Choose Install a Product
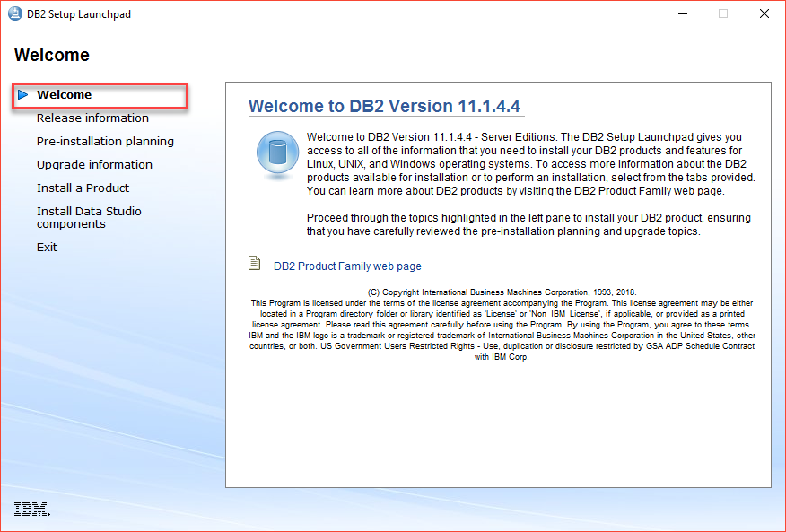The height and width of the screenshot is (532, 786). coord(83,188)
